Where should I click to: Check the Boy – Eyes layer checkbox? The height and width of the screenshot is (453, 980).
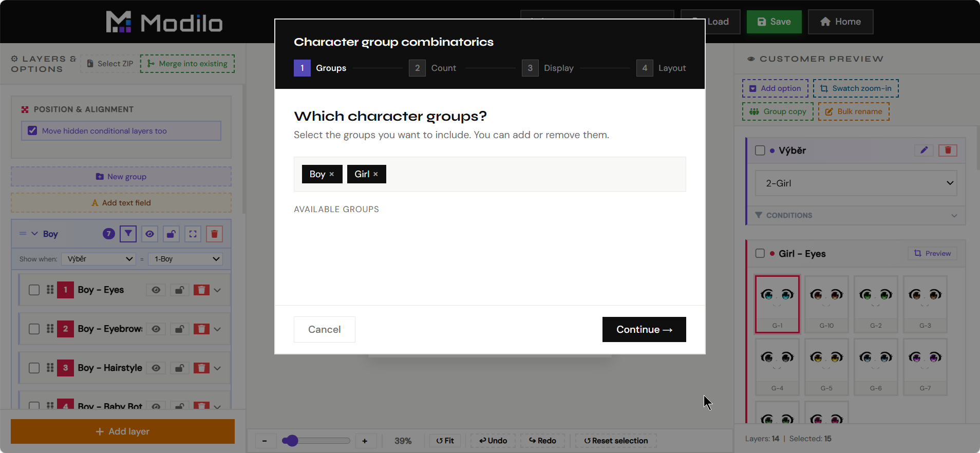point(34,290)
